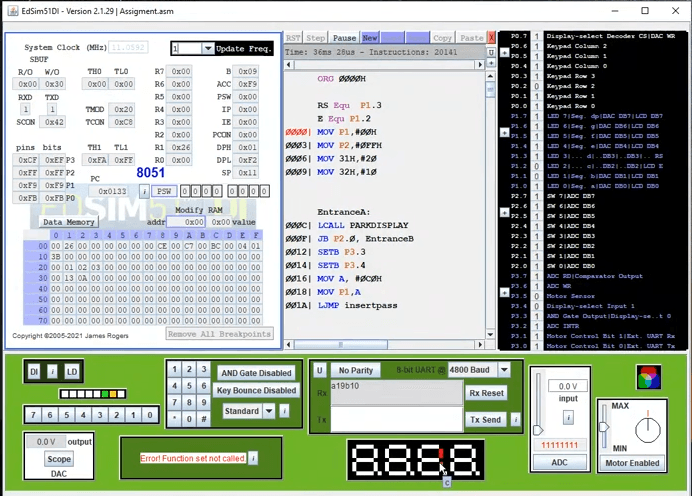The height and width of the screenshot is (496, 692).
Task: Click the ADC input voltage slider
Action: [x=539, y=430]
